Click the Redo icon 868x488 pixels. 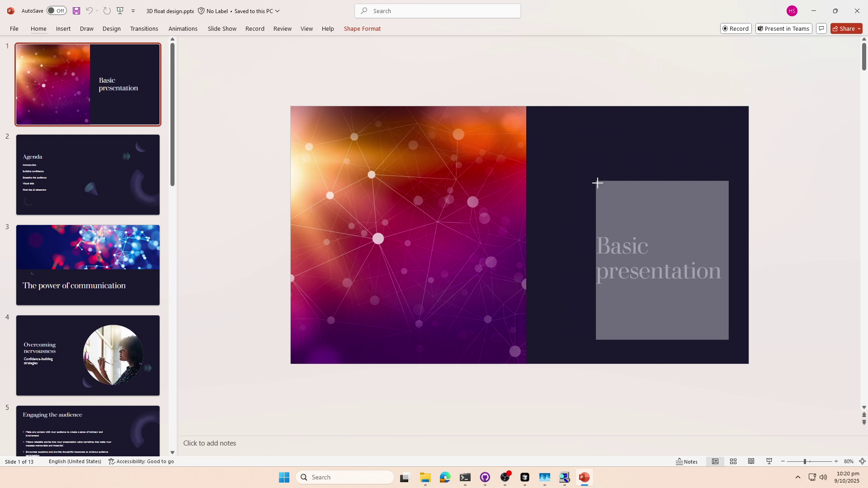click(107, 10)
